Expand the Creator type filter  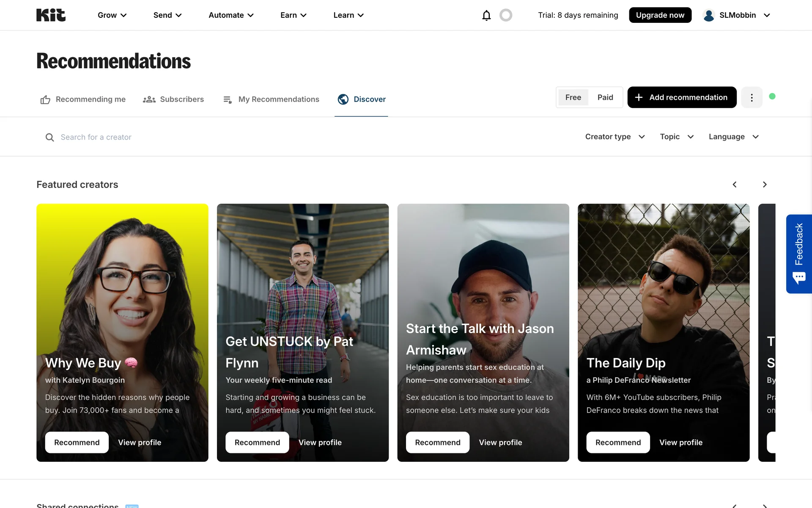[x=615, y=137]
